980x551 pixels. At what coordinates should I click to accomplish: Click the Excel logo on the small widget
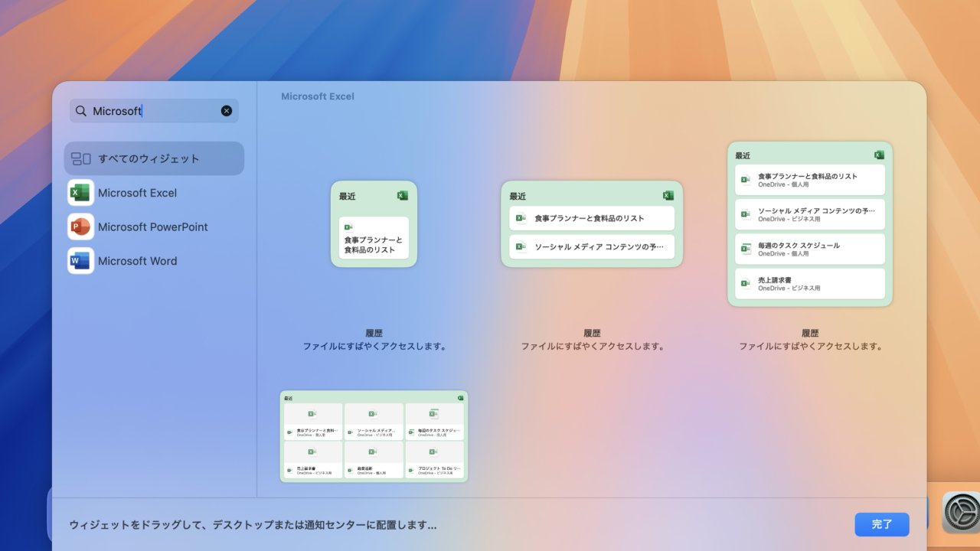pos(403,196)
